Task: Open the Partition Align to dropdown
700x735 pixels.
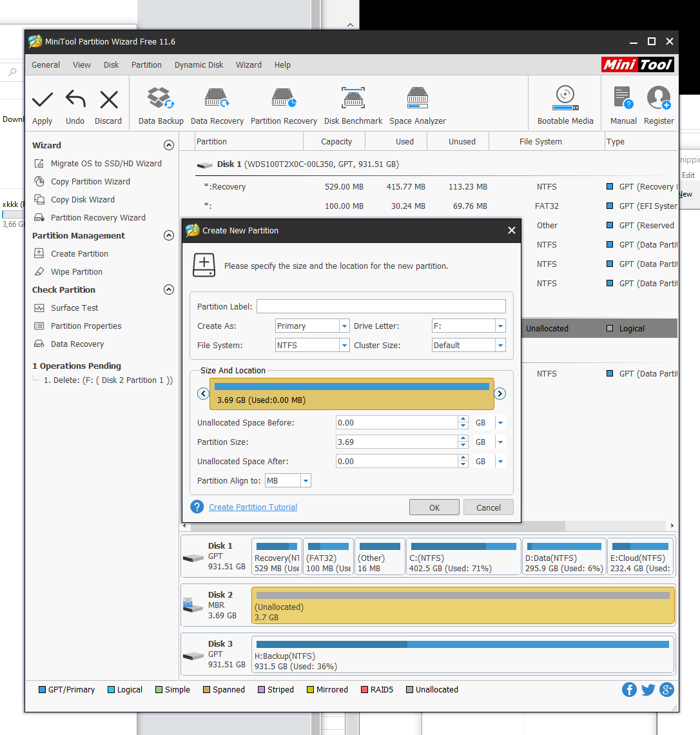Action: click(x=306, y=480)
